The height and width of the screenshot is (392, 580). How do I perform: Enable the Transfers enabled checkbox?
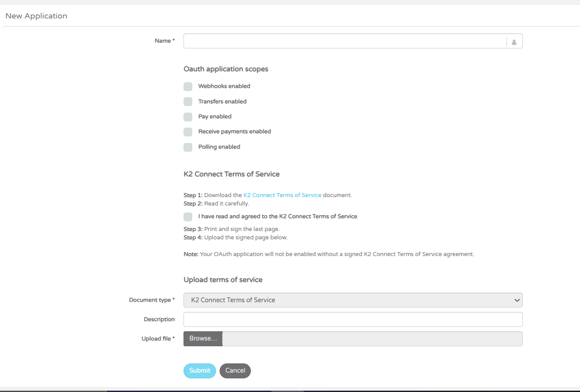click(x=188, y=101)
